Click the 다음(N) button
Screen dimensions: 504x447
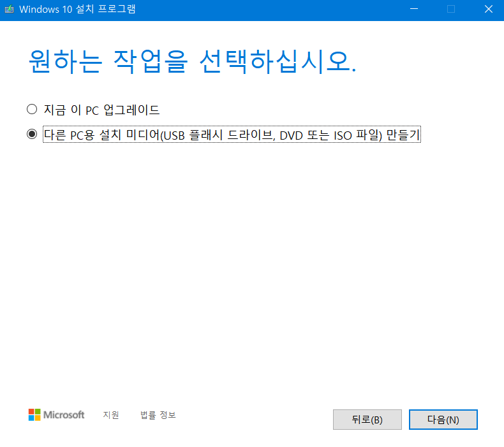(443, 420)
